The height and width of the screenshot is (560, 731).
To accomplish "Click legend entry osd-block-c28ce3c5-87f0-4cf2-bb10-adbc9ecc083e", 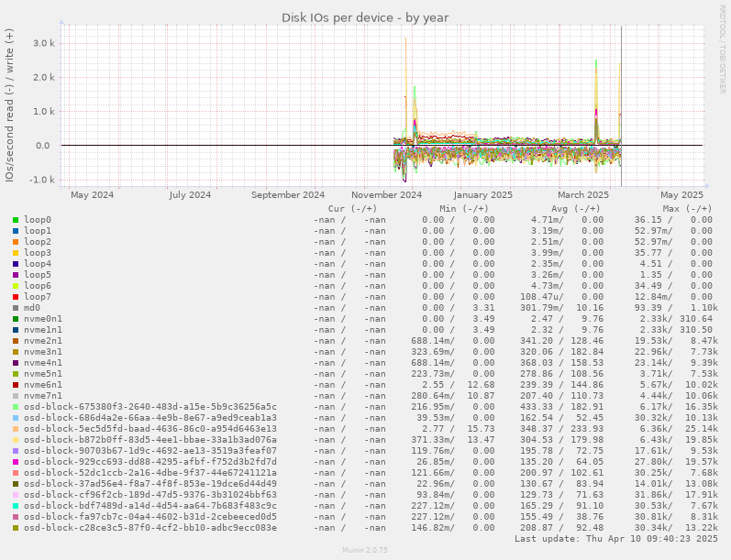I will coord(150,528).
